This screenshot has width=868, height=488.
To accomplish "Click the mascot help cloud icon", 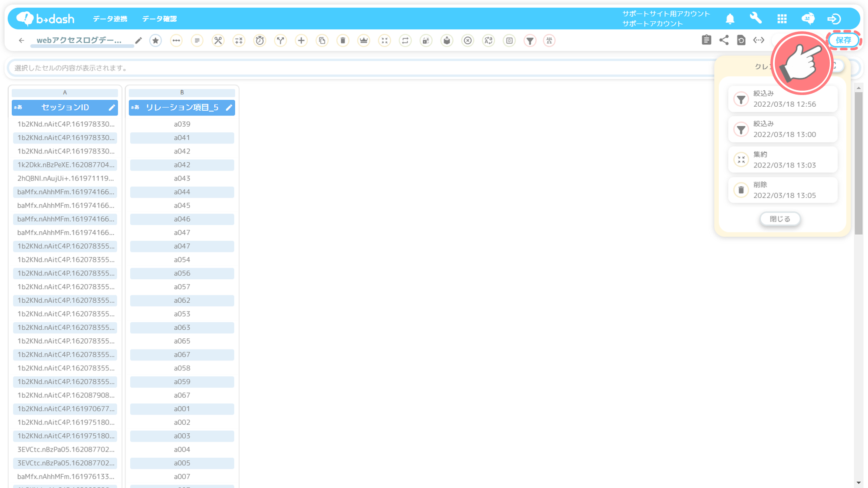I will point(808,19).
